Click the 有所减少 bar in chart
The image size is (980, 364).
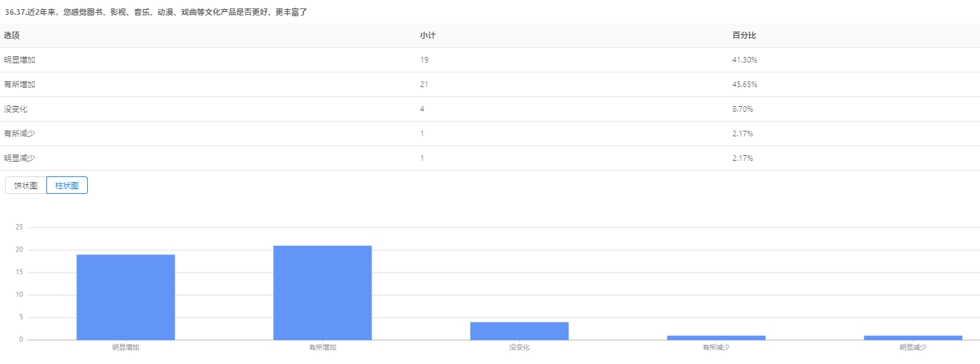pos(716,338)
